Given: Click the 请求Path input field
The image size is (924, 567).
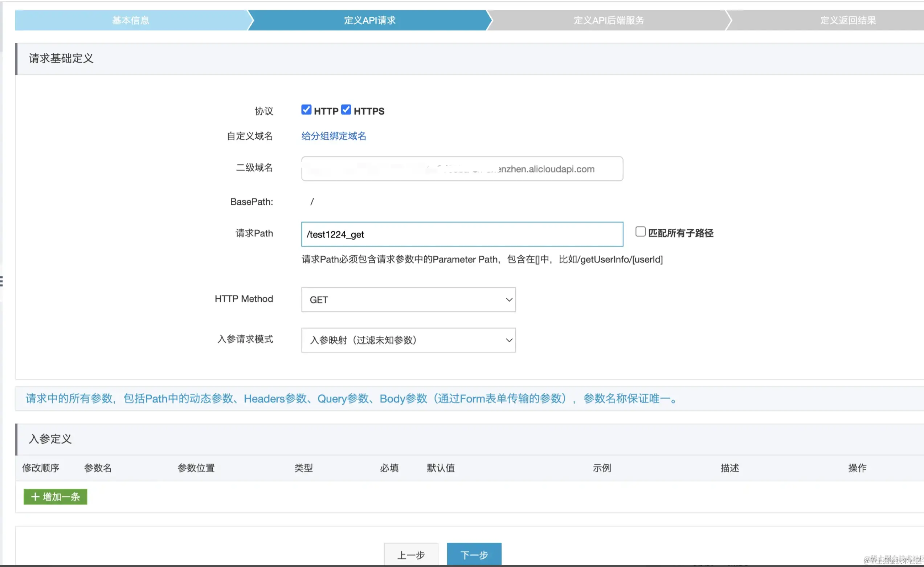Looking at the screenshot, I should click(x=462, y=234).
